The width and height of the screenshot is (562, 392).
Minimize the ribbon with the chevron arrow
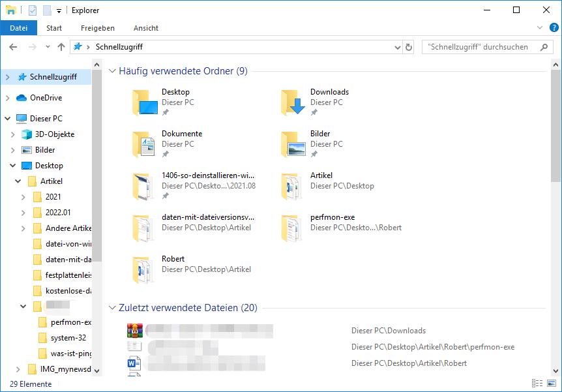coord(540,28)
